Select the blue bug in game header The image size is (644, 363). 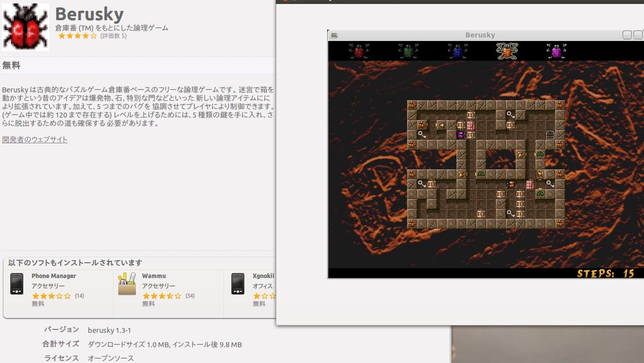(x=457, y=51)
